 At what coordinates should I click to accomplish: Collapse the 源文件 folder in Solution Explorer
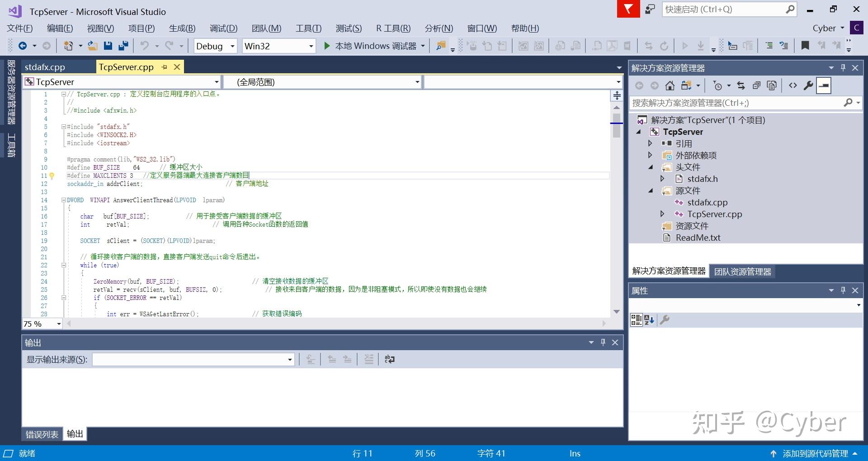tap(650, 190)
